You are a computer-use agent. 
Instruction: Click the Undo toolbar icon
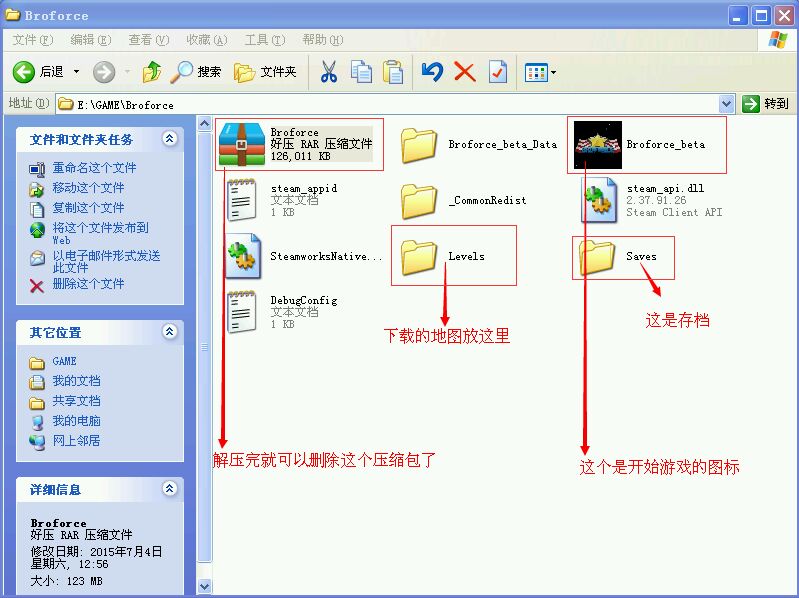433,72
